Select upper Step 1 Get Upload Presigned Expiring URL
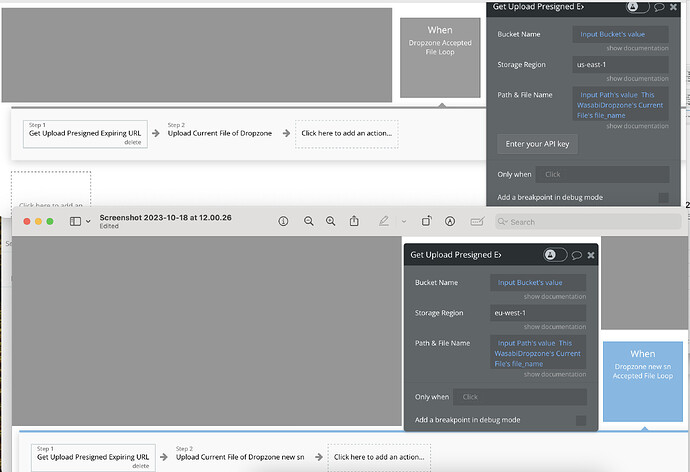 click(85, 134)
